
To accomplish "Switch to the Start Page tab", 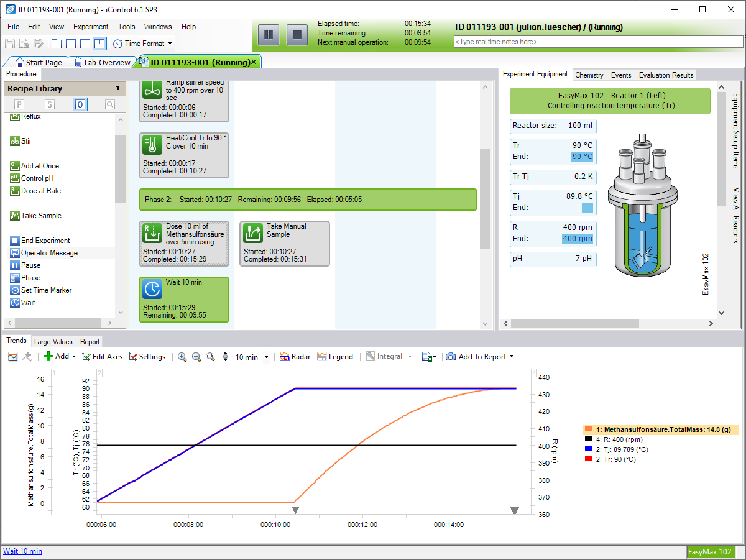I will pos(39,62).
